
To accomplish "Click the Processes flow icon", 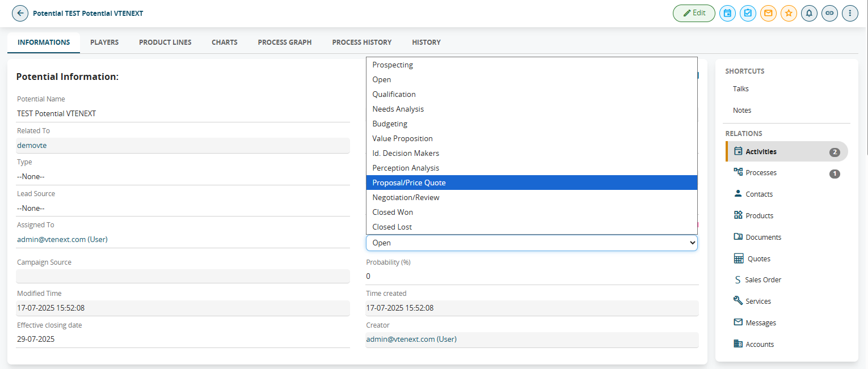I will (x=738, y=172).
